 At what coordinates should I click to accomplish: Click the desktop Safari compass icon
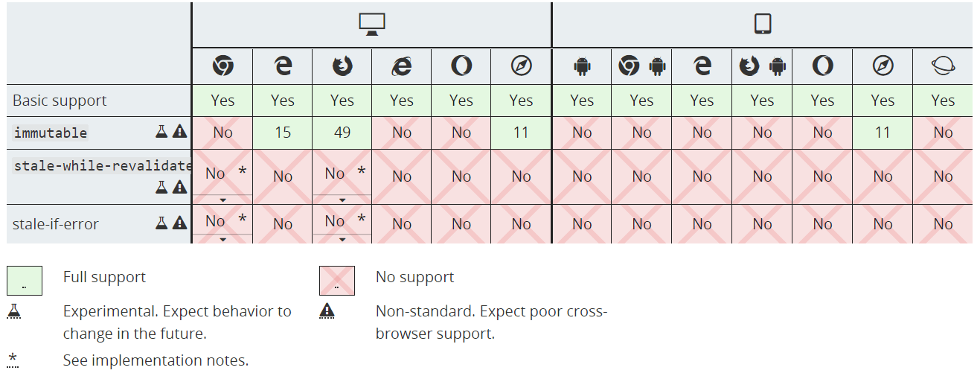[522, 66]
